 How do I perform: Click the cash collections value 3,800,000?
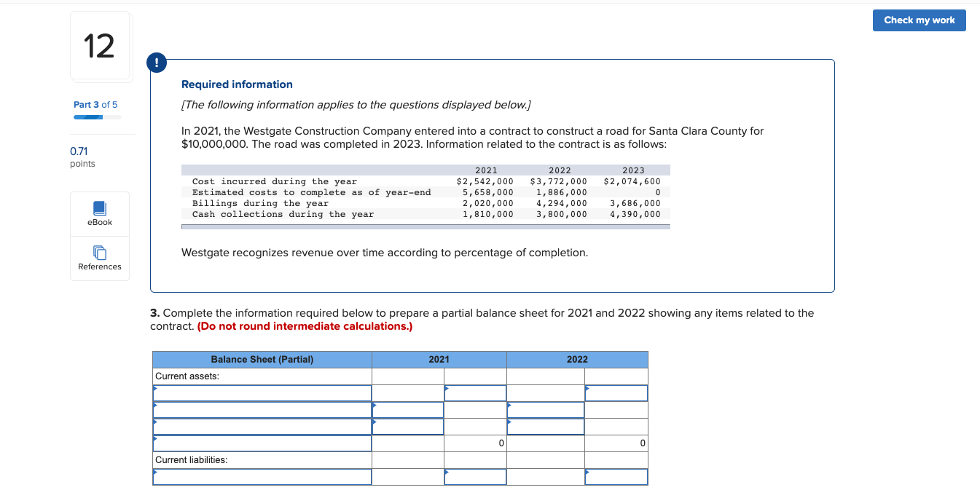click(x=562, y=214)
